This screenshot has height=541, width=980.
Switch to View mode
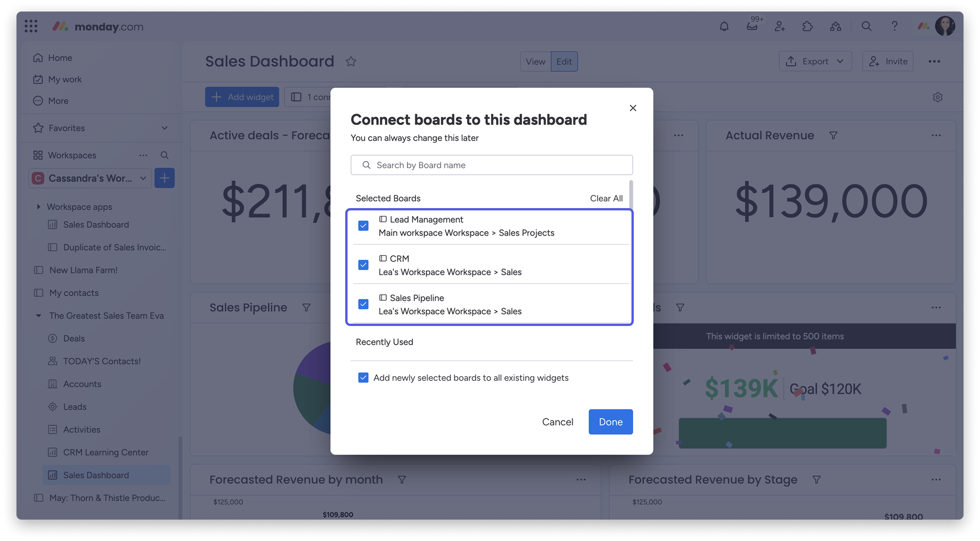(535, 61)
